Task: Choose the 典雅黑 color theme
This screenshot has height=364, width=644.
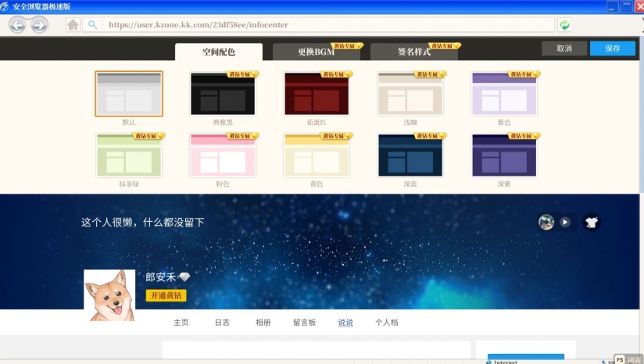Action: click(223, 94)
